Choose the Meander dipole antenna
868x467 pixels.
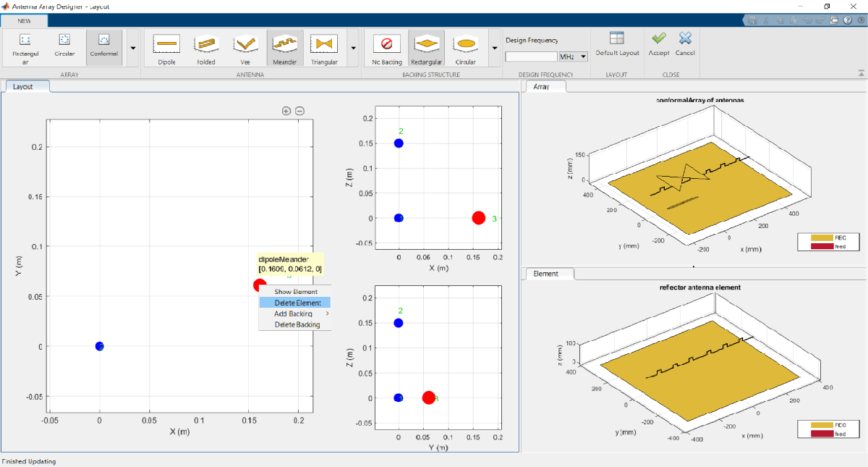(285, 48)
